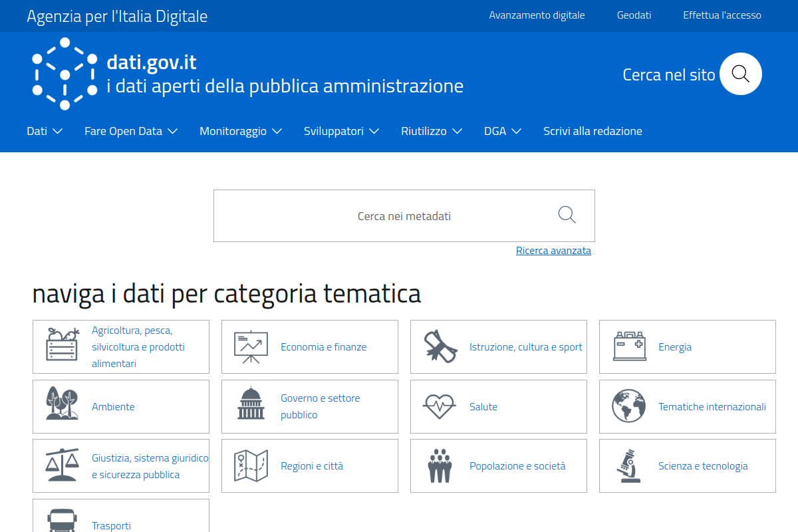Image resolution: width=798 pixels, height=532 pixels.
Task: Open the Dati menu label
Action: coord(37,131)
